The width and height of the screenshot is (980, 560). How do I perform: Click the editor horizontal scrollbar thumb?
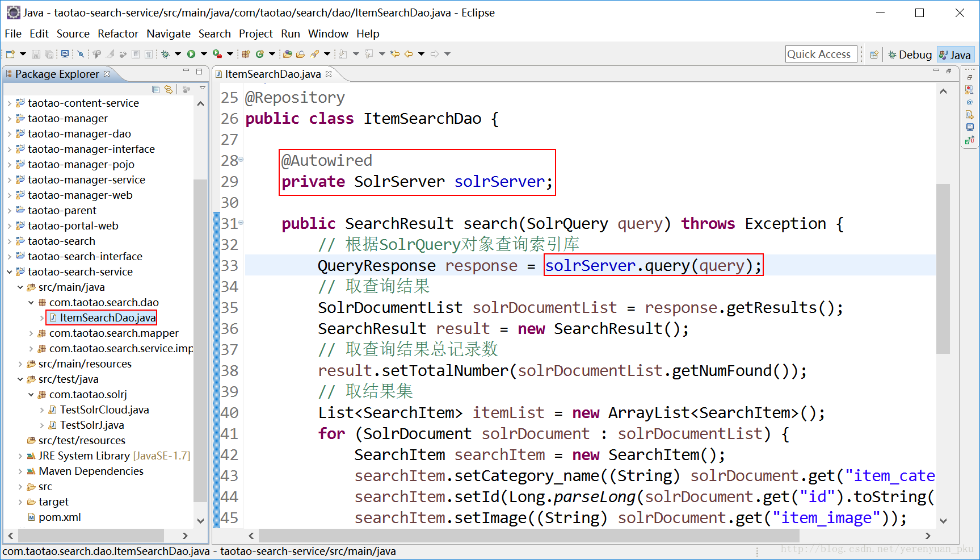[x=529, y=536]
